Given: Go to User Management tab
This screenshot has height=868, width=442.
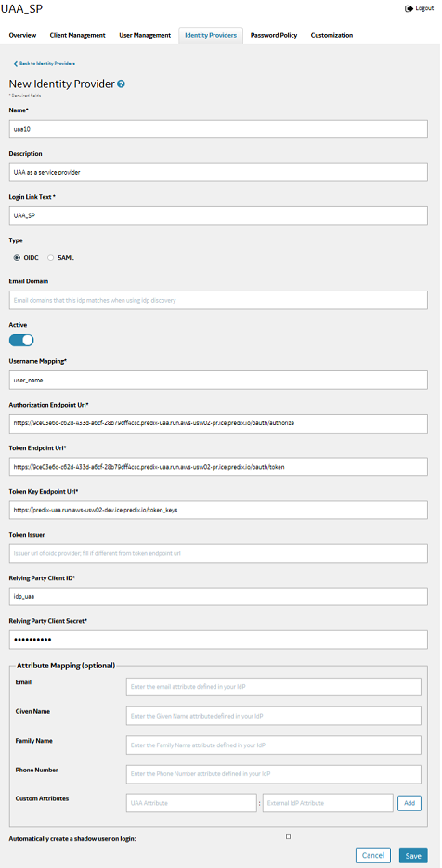Looking at the screenshot, I should coord(145,35).
